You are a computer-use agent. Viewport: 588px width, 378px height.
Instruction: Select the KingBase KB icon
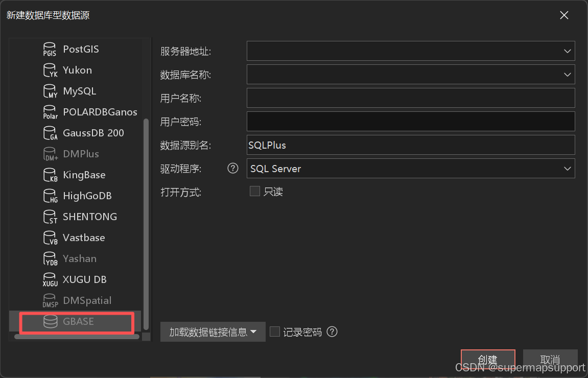(x=50, y=175)
